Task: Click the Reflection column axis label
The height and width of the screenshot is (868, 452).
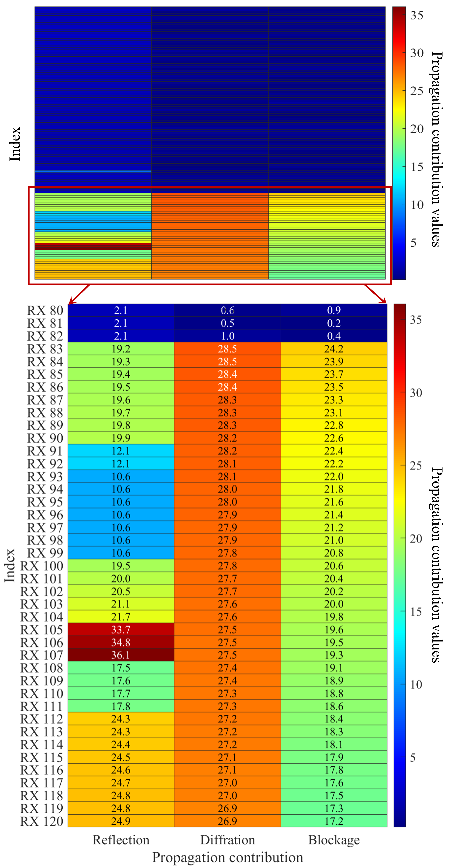Action: click(x=121, y=840)
